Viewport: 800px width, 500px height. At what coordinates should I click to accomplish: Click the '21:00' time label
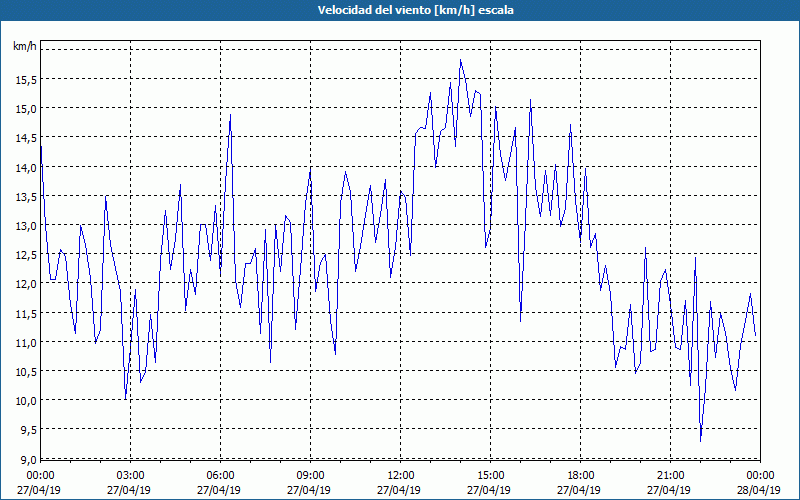671,476
